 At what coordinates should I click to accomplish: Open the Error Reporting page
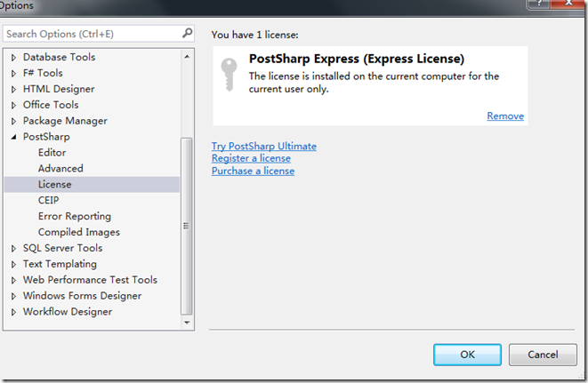pos(75,216)
